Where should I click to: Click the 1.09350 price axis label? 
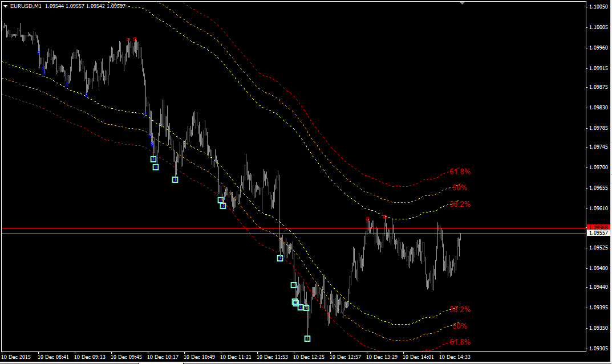[x=598, y=328]
